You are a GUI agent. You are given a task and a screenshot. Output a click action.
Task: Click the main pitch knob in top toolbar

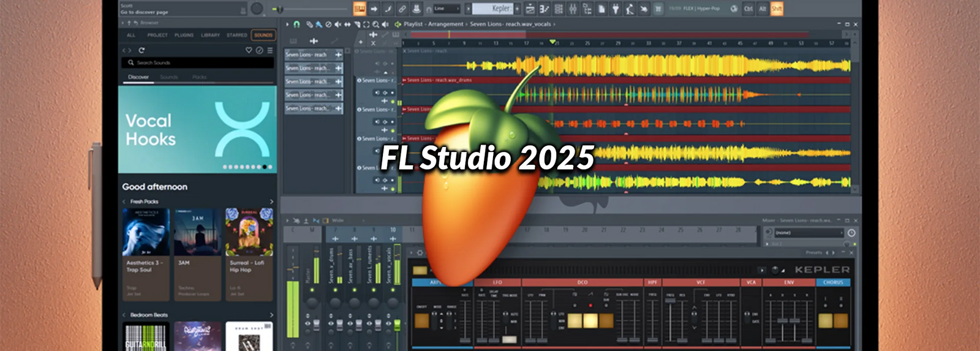(x=257, y=9)
